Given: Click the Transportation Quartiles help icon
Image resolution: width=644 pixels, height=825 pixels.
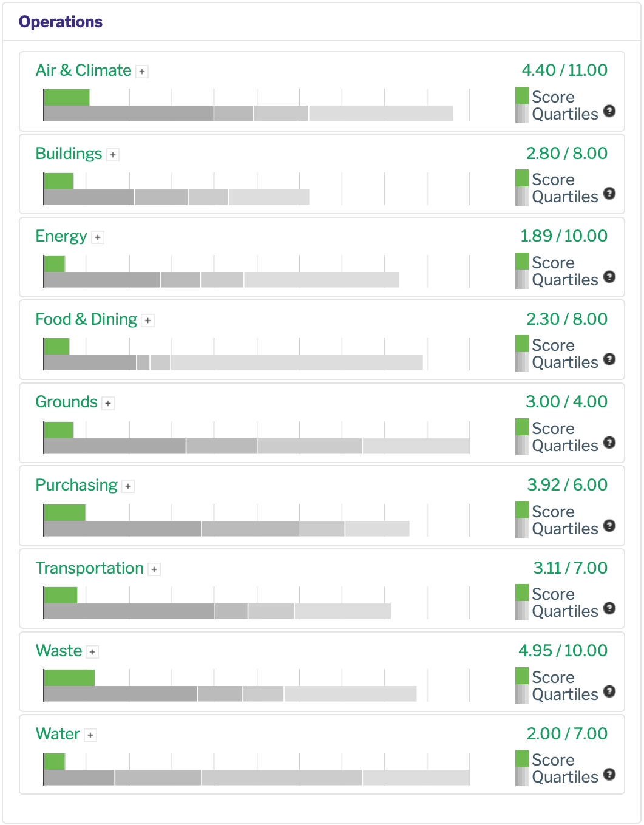Looking at the screenshot, I should (609, 608).
